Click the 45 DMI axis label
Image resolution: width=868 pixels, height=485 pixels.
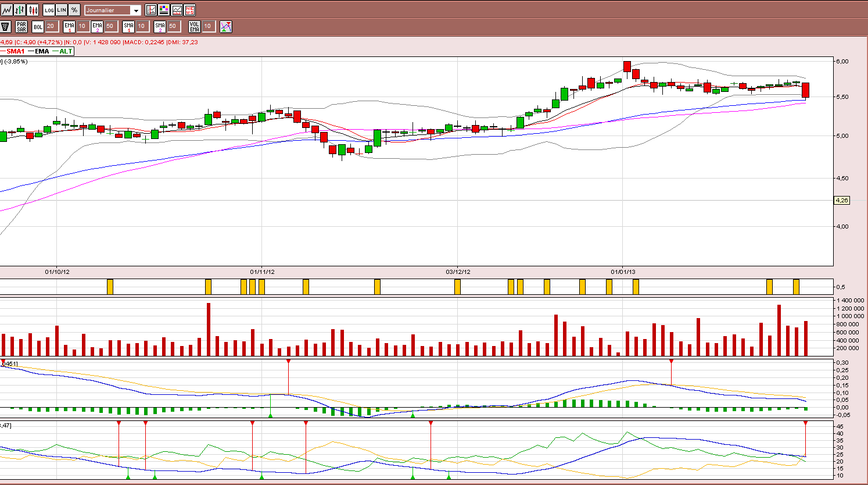pos(840,426)
